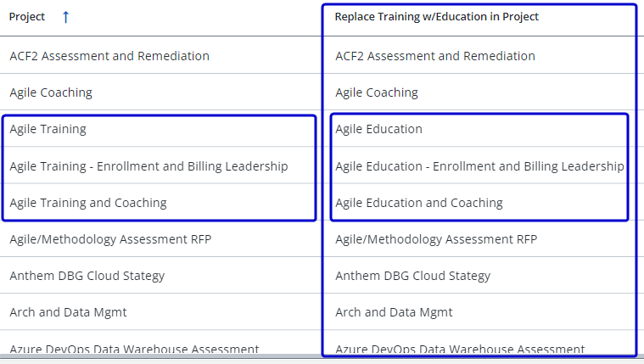This screenshot has height=364, width=644.
Task: Click Agile Coaching in the replaced column
Action: pyautogui.click(x=377, y=92)
